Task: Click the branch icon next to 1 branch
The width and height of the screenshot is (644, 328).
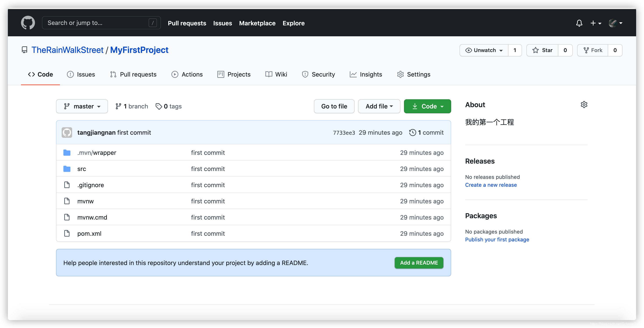Action: tap(118, 106)
